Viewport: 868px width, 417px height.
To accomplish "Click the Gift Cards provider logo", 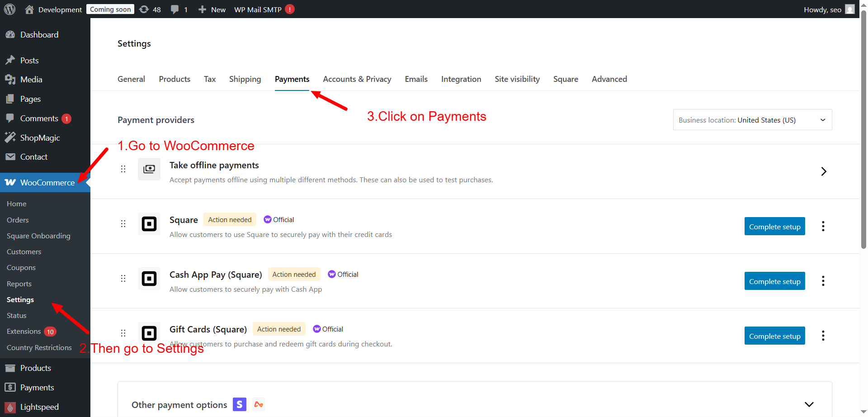I will tap(149, 333).
